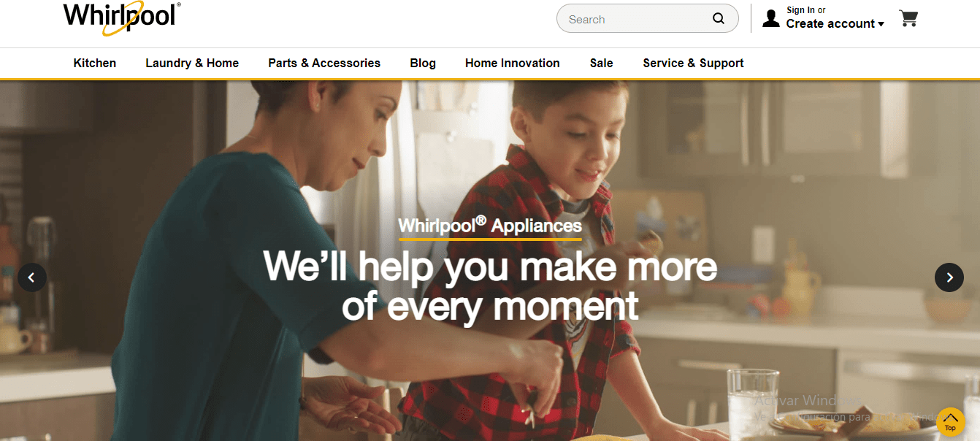Open the Sale section
The height and width of the screenshot is (441, 980).
tap(602, 63)
